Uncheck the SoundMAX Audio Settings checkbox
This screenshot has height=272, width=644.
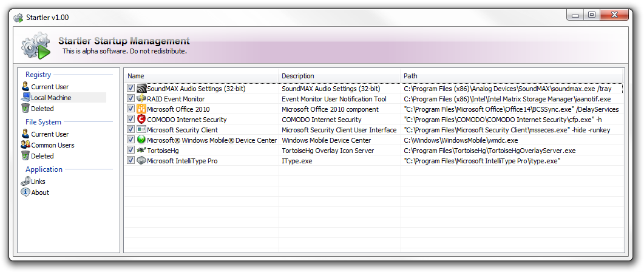pos(131,89)
